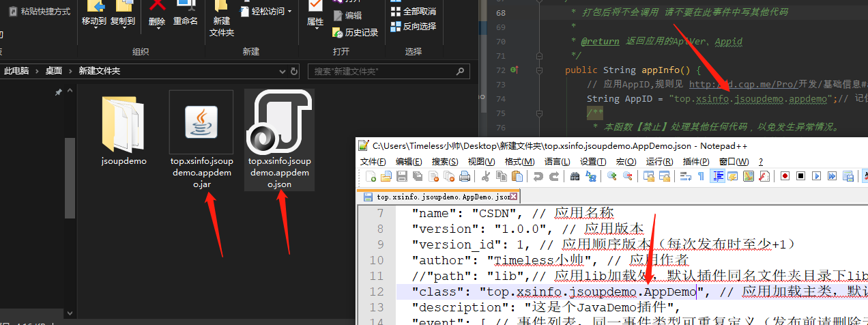Click the 搜索"新建文件夹" search box

point(390,71)
